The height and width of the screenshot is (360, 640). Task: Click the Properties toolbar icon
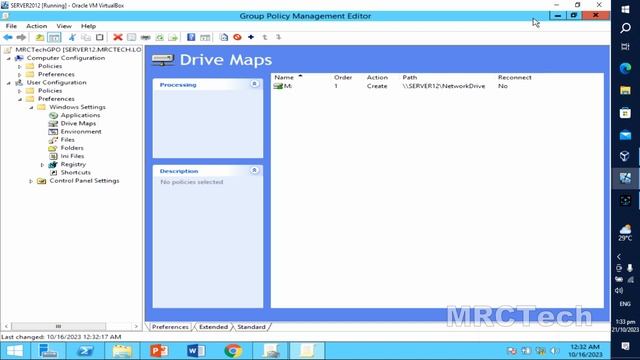(131, 37)
